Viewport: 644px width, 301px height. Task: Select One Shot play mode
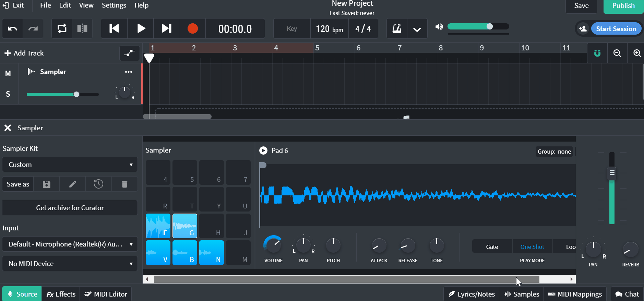[x=532, y=247]
